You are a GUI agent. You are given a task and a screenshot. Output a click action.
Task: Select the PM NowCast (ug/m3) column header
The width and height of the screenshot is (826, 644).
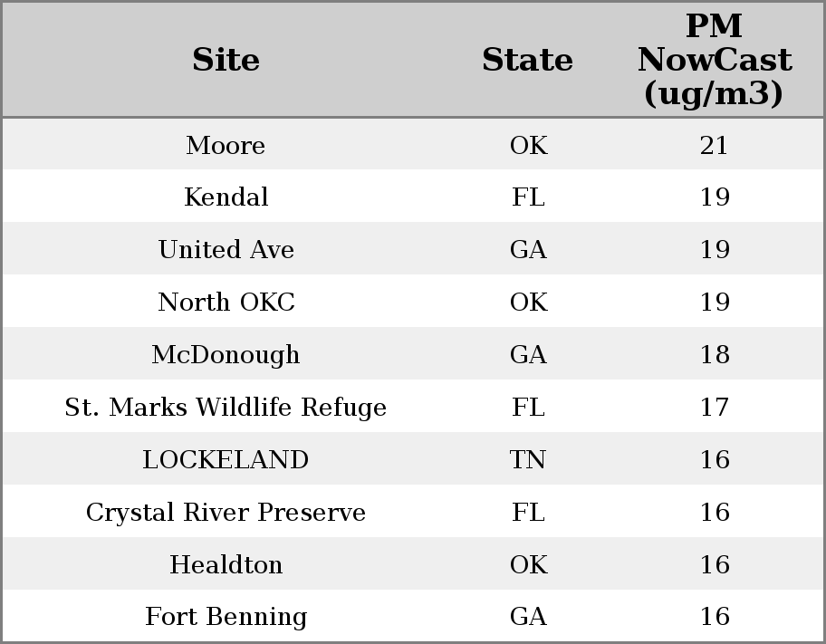[714, 60]
